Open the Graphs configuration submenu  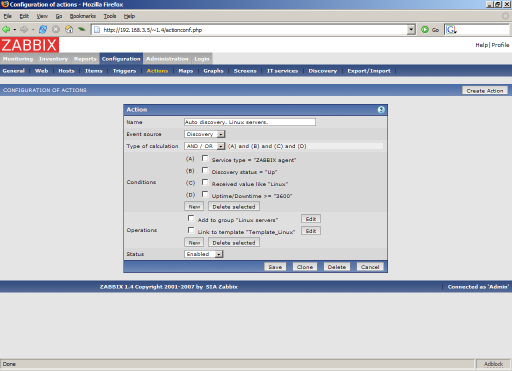click(213, 71)
